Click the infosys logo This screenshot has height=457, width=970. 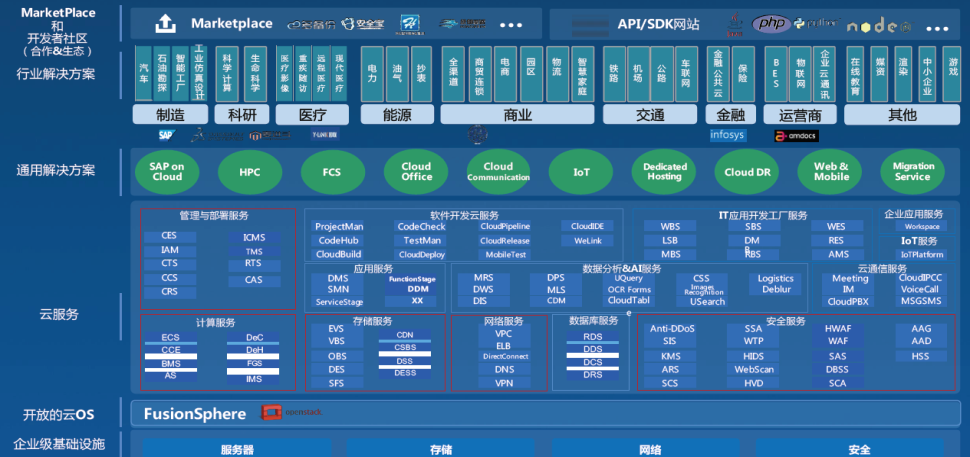pos(728,135)
